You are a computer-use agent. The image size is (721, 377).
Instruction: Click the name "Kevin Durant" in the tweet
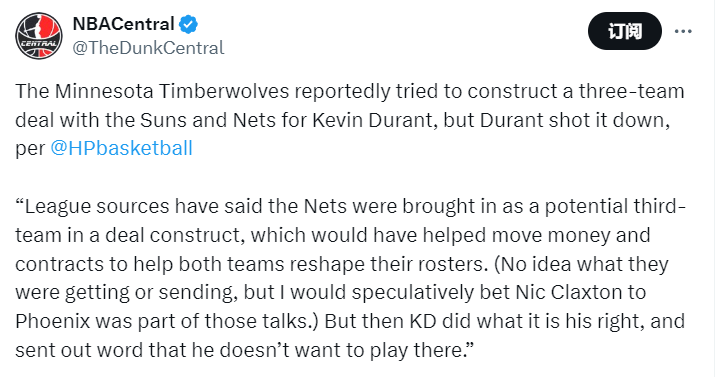(374, 120)
